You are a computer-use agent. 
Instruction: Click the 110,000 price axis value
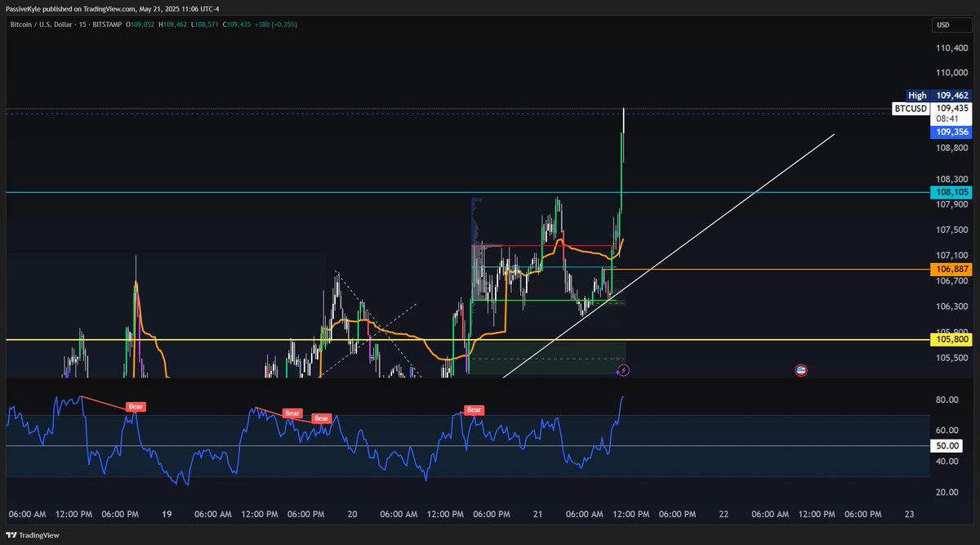pos(952,73)
